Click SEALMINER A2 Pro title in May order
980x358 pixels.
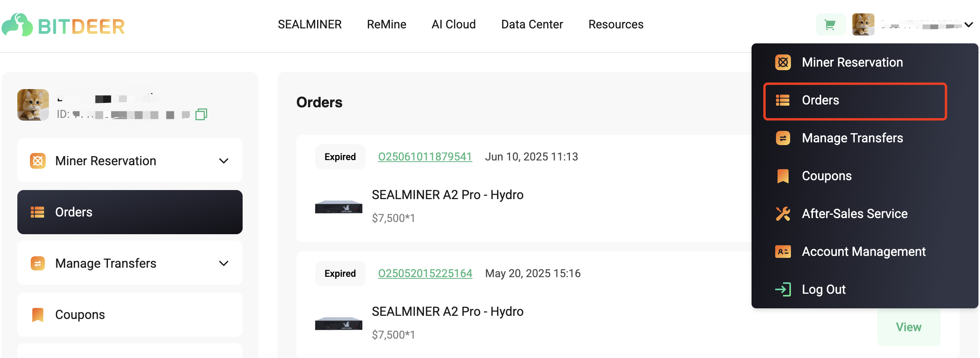[448, 311]
